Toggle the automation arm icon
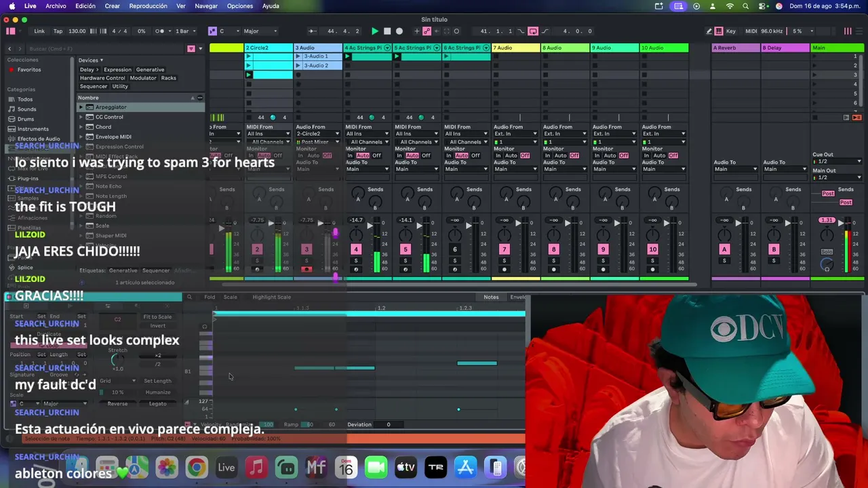868x488 pixels. [427, 31]
